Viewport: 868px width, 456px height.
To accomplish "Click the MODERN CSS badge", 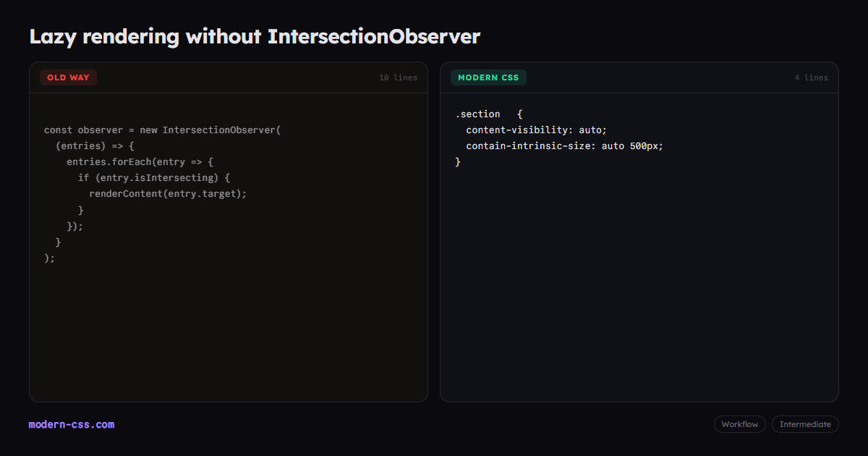I will pos(488,77).
